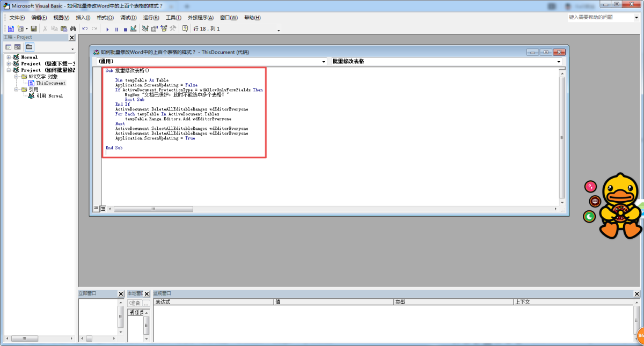The width and height of the screenshot is (644, 346).
Task: Toggle Design Mode icon in toolbar
Action: (x=133, y=28)
